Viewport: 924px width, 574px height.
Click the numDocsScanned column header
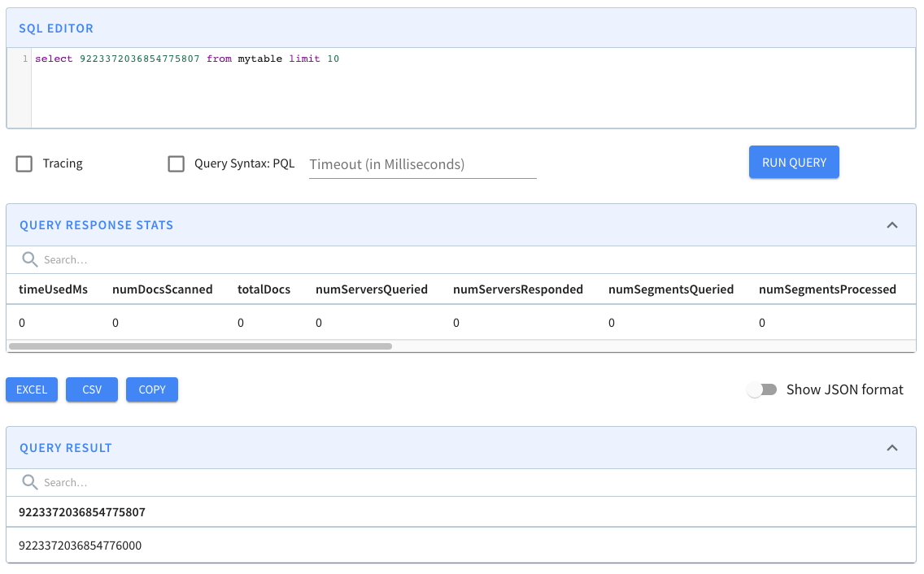pyautogui.click(x=162, y=289)
